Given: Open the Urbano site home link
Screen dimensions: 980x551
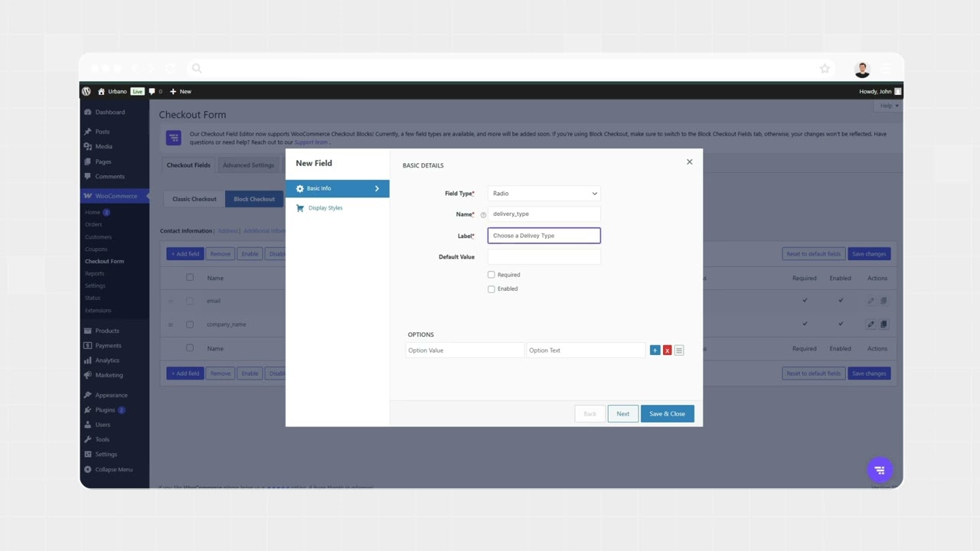Looking at the screenshot, I should coord(112,91).
